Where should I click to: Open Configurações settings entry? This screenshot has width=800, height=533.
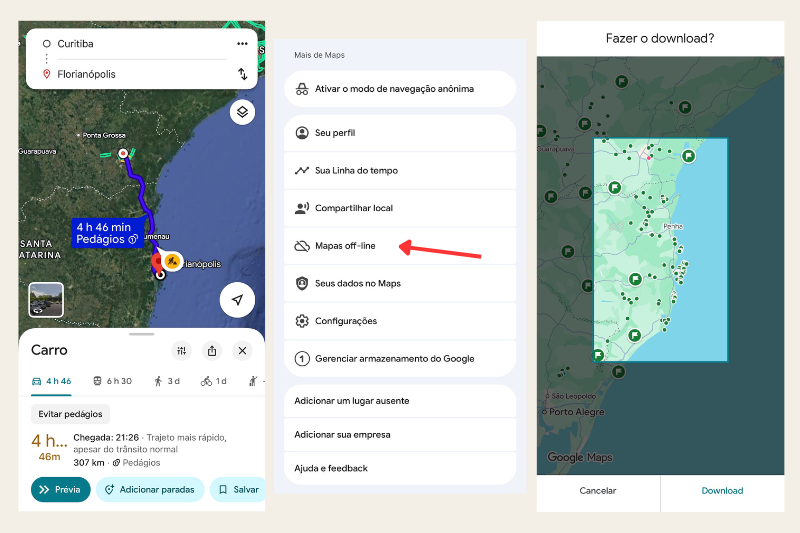[x=400, y=321]
